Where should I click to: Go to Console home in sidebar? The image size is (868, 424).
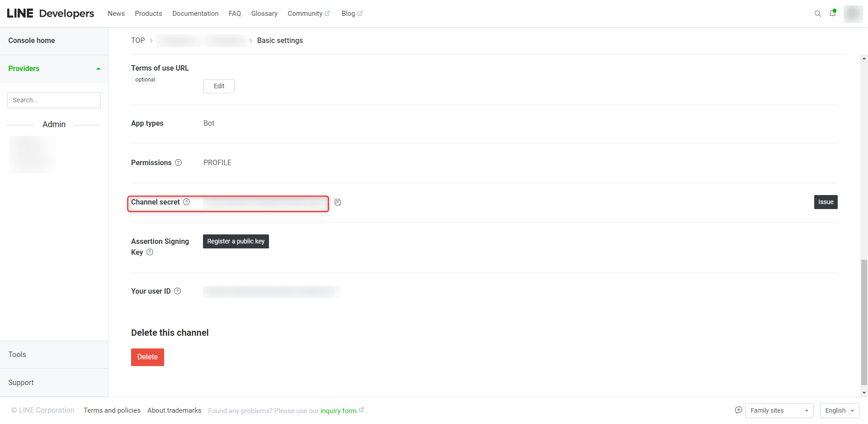54,41
